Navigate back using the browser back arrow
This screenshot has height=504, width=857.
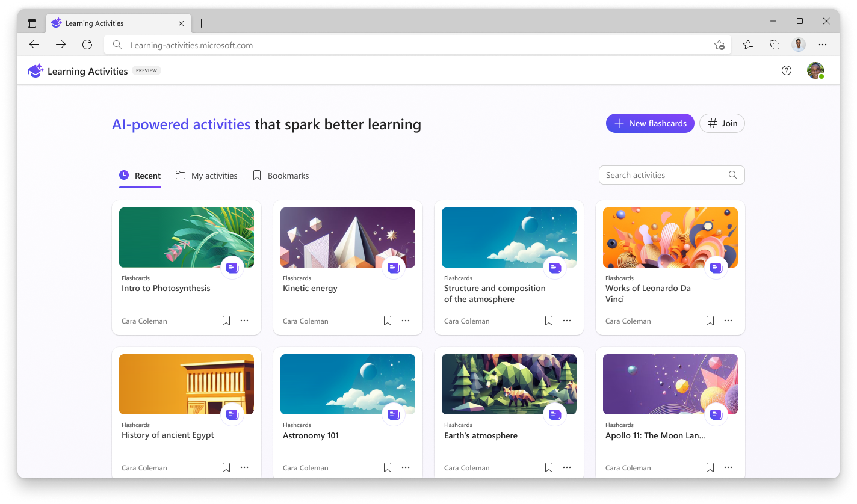point(34,44)
